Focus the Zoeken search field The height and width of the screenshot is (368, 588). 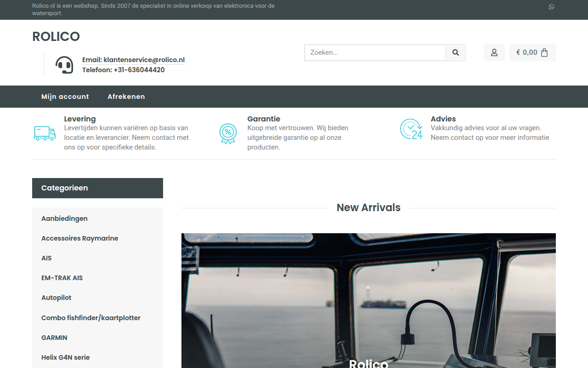375,52
